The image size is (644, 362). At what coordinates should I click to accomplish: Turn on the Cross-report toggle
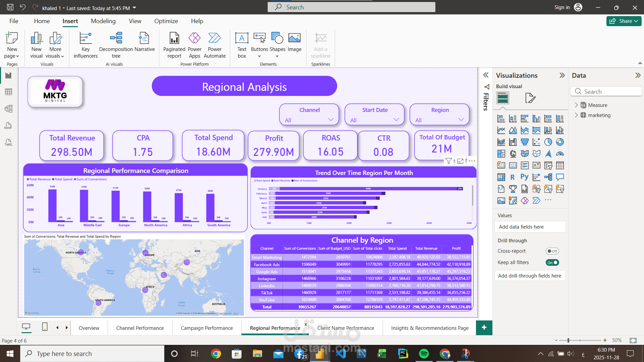(552, 251)
